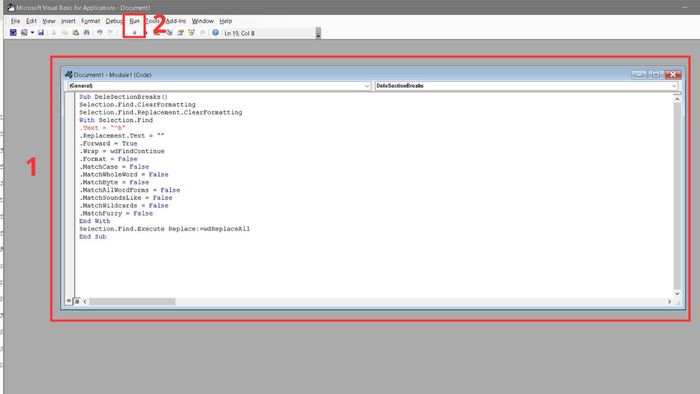Click the Insert UserForm toolbar icon
This screenshot has width=700, height=394.
(24, 33)
